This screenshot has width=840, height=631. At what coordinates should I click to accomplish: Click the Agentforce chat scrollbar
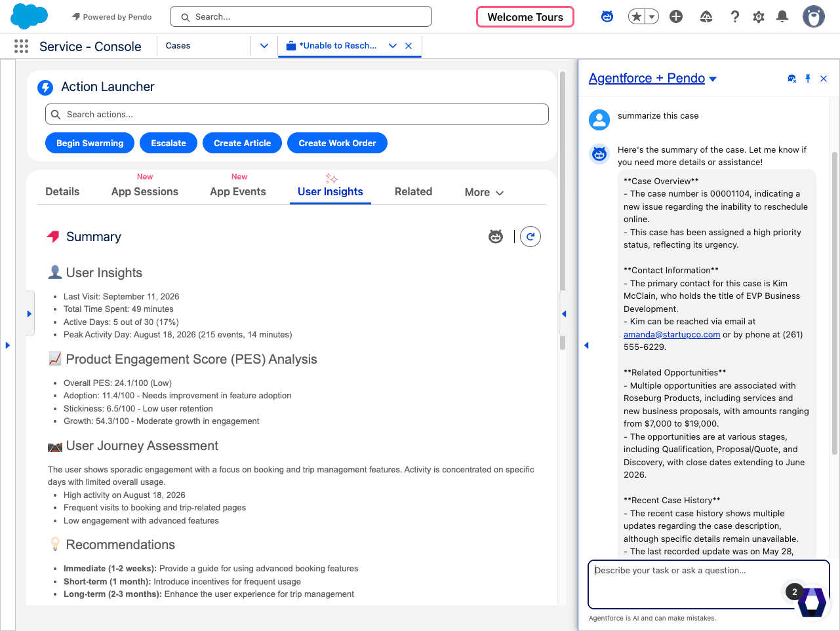tap(835, 303)
